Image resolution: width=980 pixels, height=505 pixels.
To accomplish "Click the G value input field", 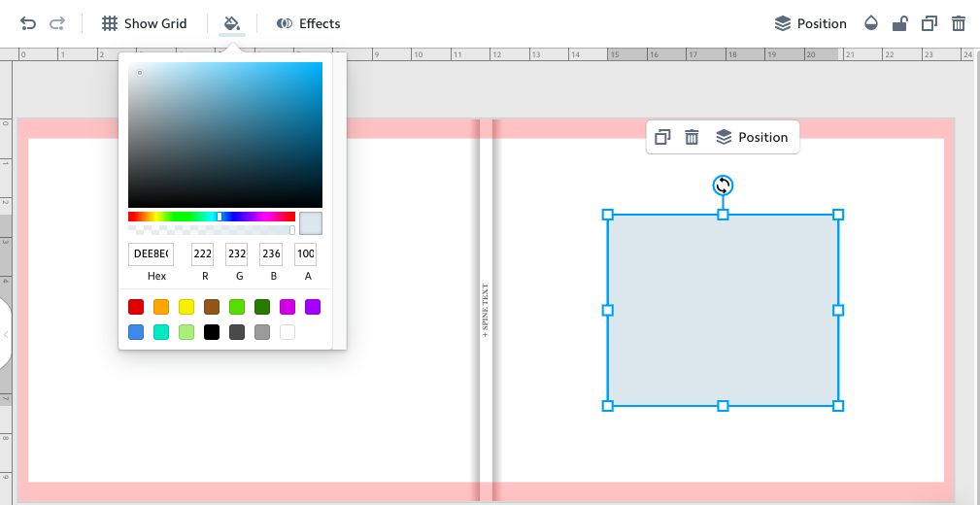I will click(237, 254).
